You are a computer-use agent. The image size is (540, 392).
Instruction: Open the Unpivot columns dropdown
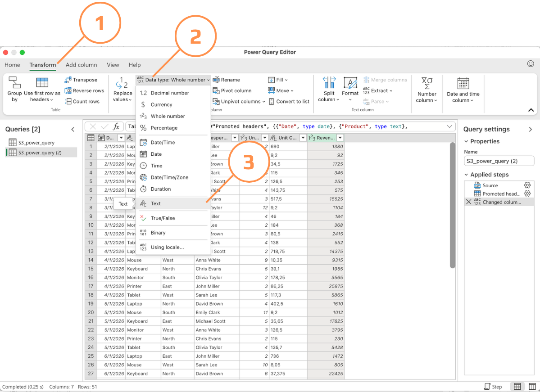coord(239,102)
